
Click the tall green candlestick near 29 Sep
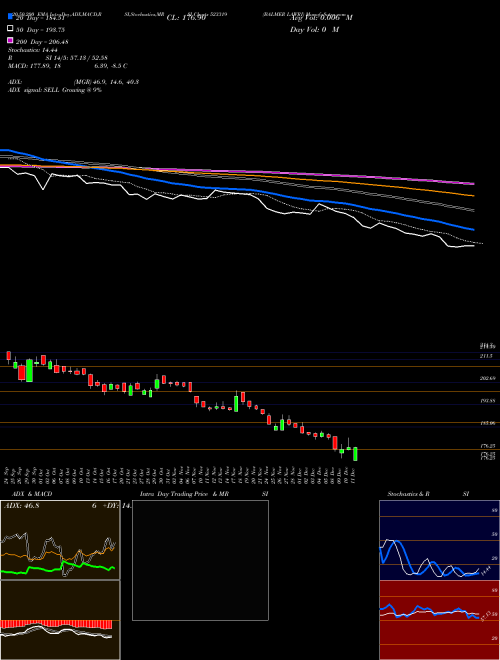(29, 370)
